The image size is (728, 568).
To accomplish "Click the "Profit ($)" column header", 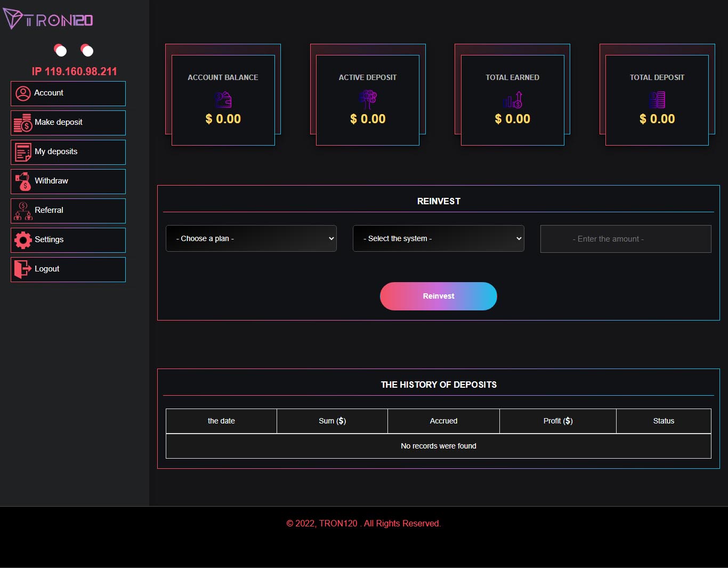I will [558, 421].
